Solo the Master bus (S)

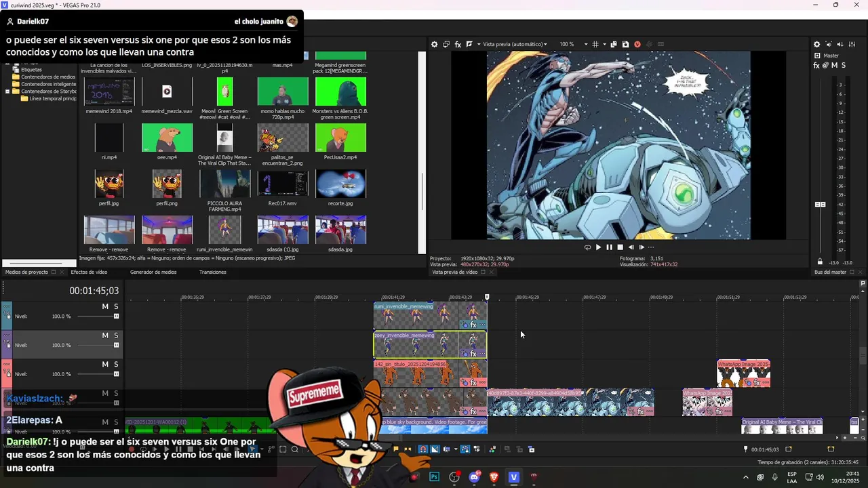[843, 65]
